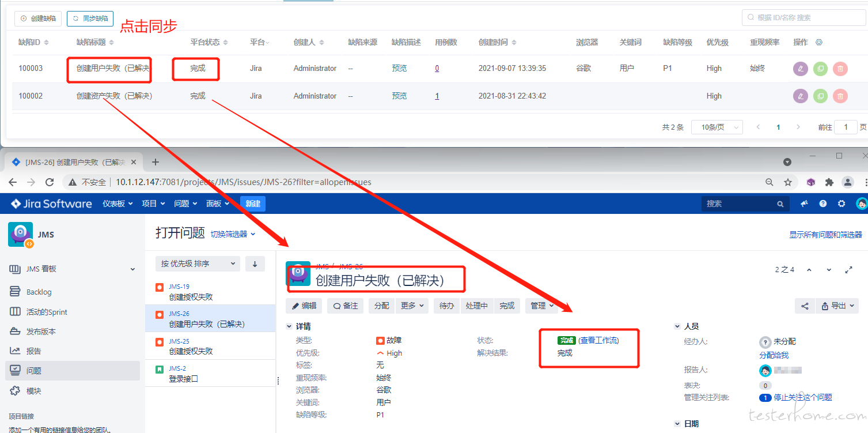Open the 管理 dropdown button

[x=542, y=306]
